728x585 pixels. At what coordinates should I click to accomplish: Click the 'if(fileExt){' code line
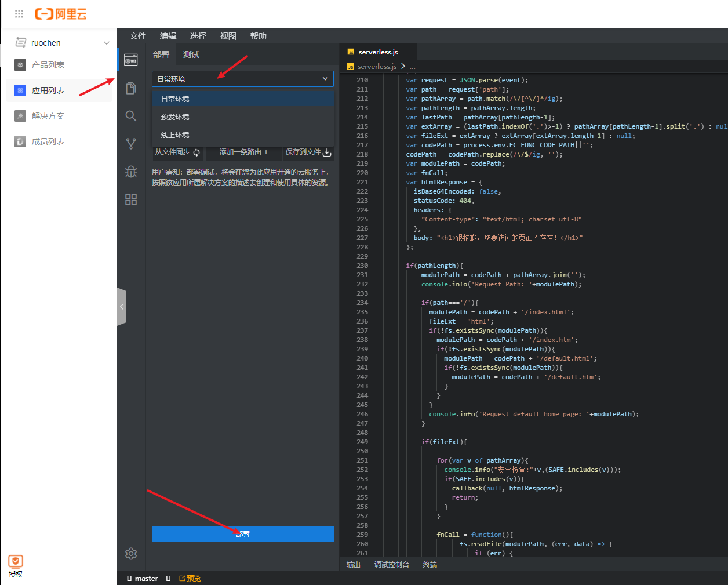(x=444, y=442)
